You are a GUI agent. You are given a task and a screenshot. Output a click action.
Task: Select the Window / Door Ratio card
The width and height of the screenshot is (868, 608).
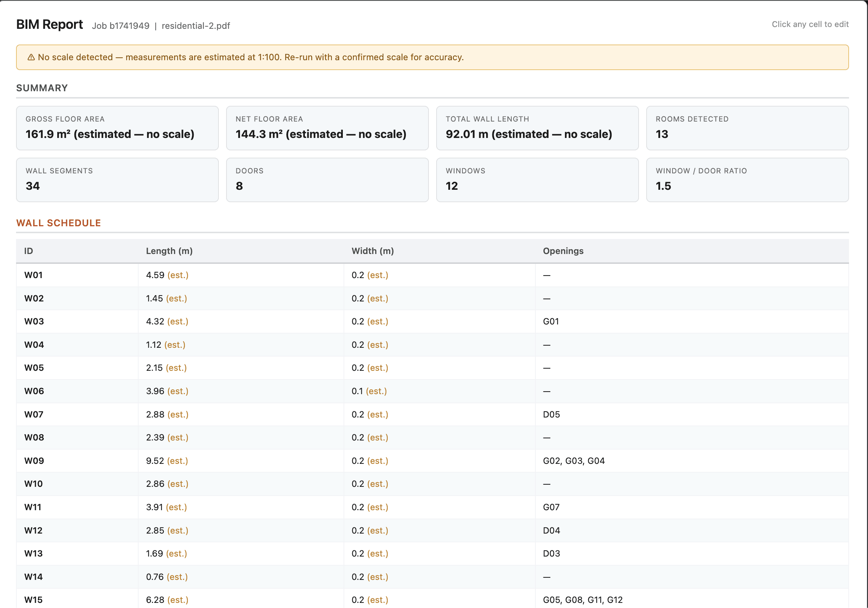point(747,180)
